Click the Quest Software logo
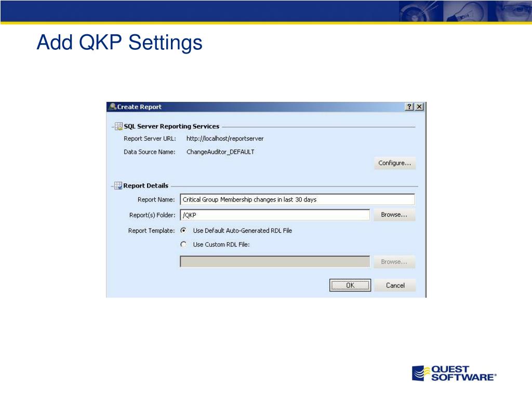The height and width of the screenshot is (399, 532). 454,373
